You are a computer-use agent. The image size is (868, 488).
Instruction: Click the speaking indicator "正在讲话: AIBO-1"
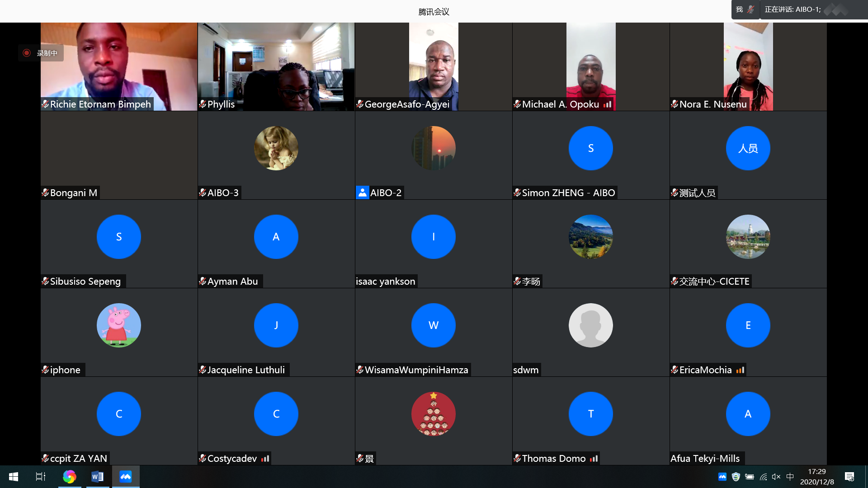793,9
